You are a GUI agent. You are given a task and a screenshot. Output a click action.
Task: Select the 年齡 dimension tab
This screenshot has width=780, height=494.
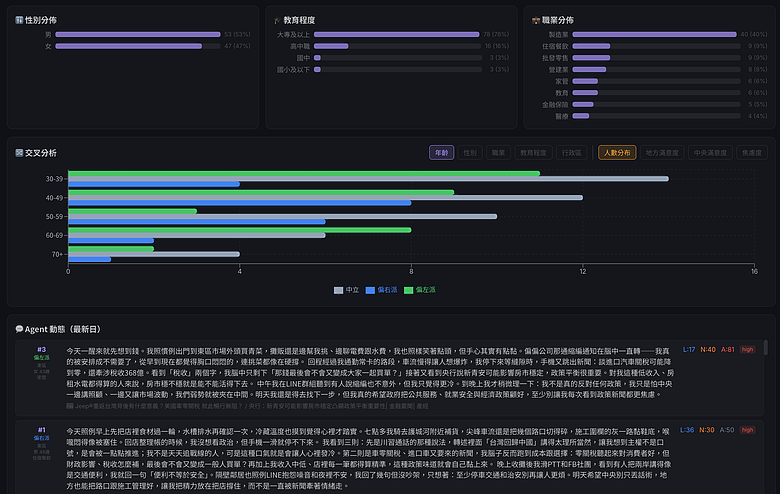[442, 153]
